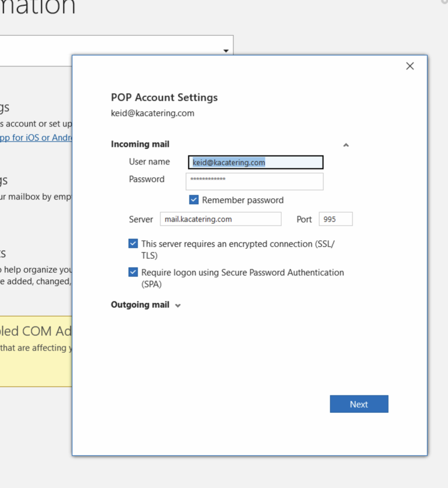
Task: Toggle encrypted connection (SSL/TLS) checkbox
Action: [133, 244]
